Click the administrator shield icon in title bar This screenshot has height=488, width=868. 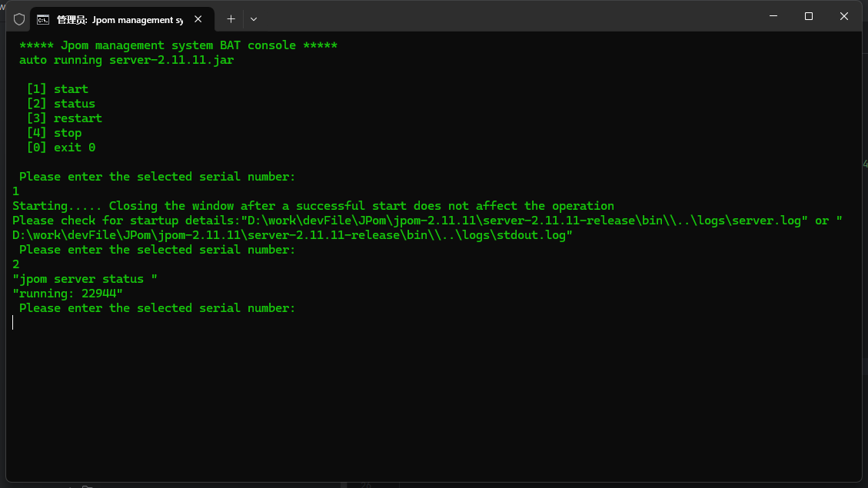19,19
